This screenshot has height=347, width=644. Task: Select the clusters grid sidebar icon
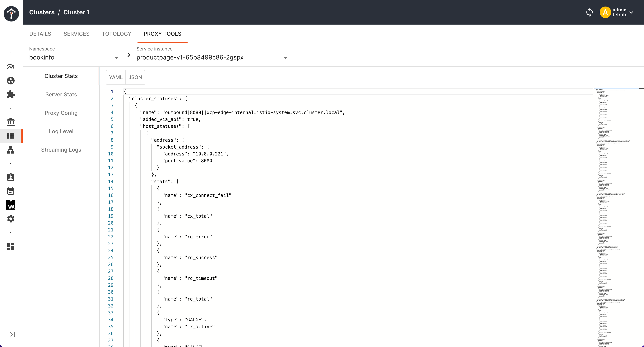tap(11, 136)
